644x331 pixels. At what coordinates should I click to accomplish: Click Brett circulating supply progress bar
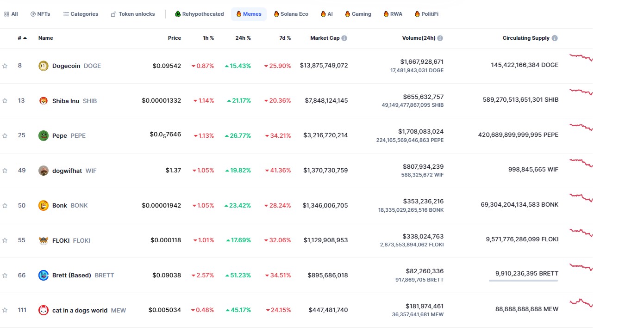click(x=524, y=280)
